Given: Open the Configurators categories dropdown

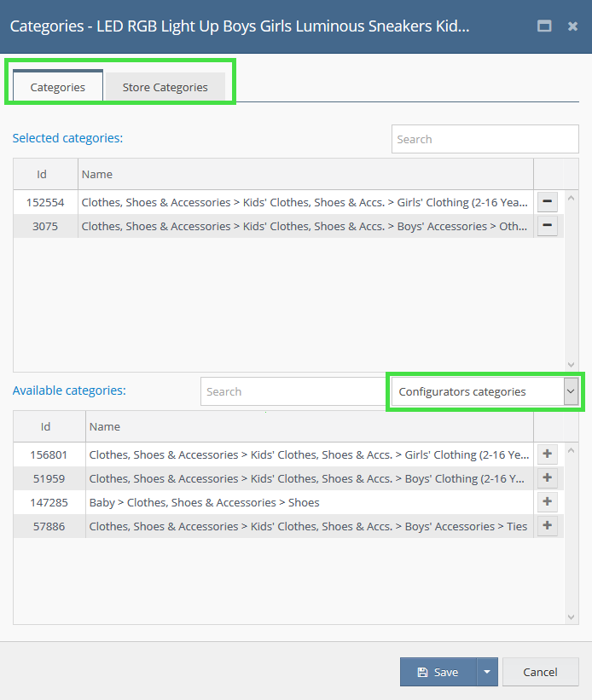Looking at the screenshot, I should coord(485,392).
